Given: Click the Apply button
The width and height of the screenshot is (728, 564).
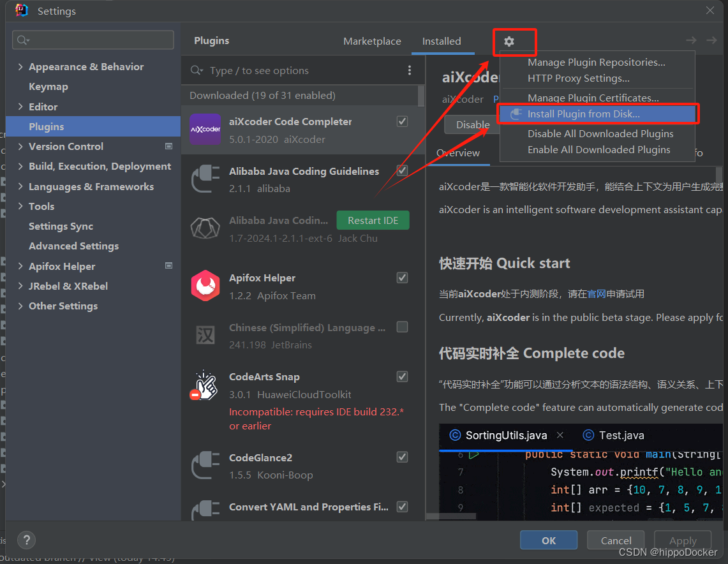Looking at the screenshot, I should tap(683, 540).
